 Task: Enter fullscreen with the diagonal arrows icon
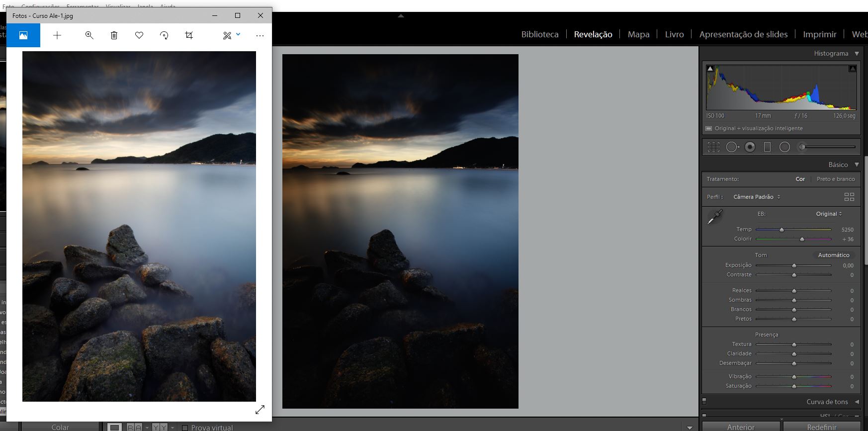260,410
